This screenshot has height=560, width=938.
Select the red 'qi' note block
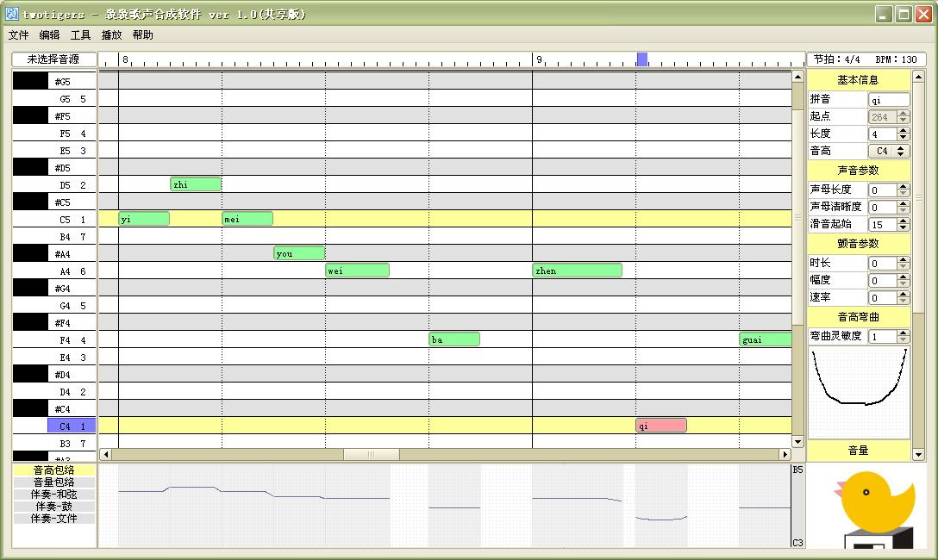pyautogui.click(x=661, y=426)
